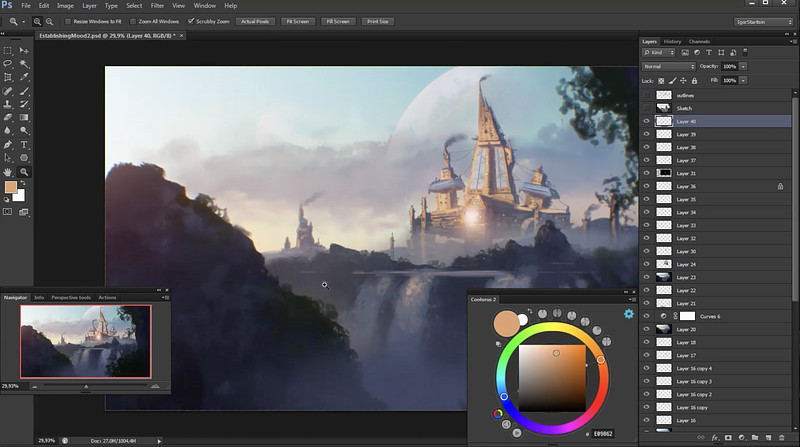Activate the Hand tool
This screenshot has width=800, height=447.
click(8, 172)
